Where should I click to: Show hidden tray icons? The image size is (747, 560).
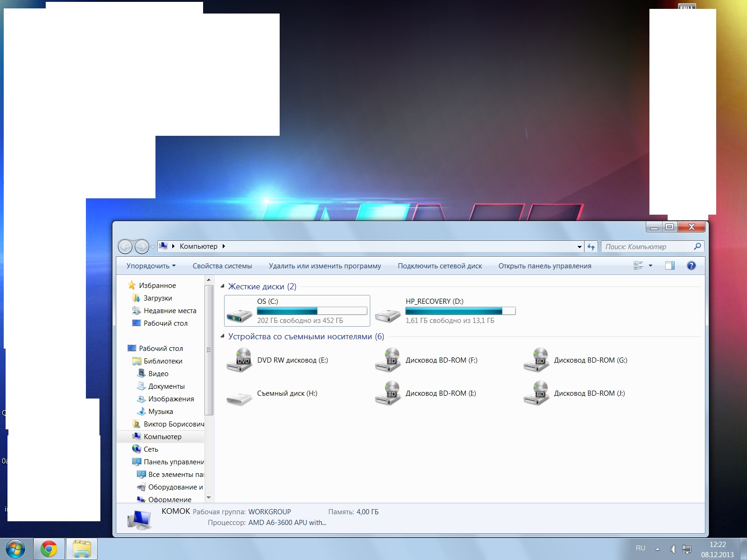click(x=657, y=549)
